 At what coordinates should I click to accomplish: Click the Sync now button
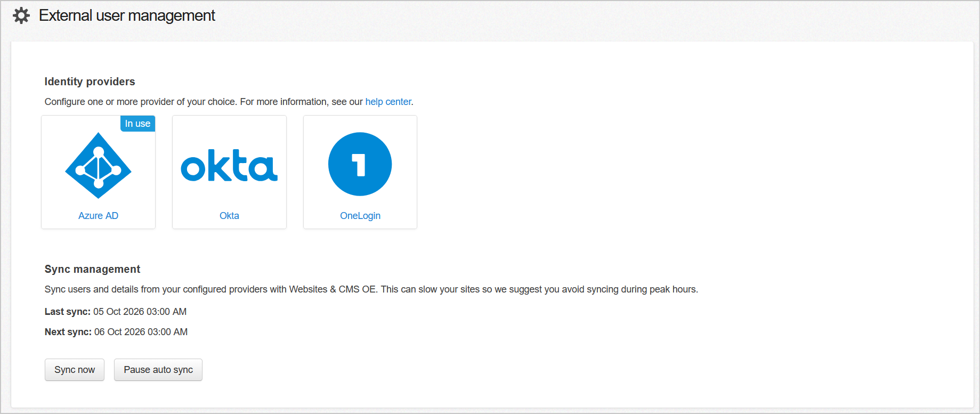(x=75, y=370)
